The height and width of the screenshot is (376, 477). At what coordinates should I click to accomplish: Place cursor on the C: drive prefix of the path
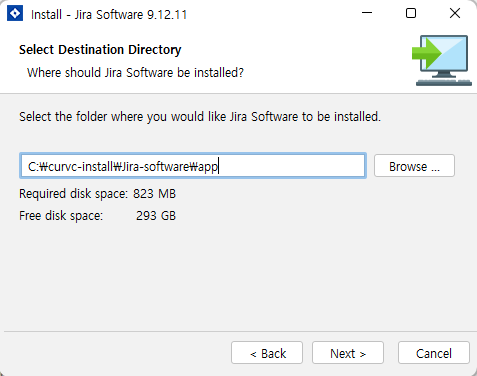[x=34, y=166]
